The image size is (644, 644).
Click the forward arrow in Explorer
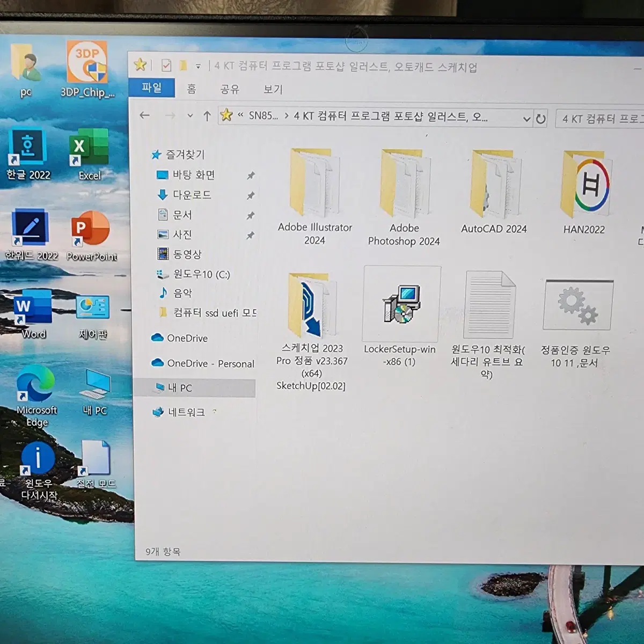[170, 116]
